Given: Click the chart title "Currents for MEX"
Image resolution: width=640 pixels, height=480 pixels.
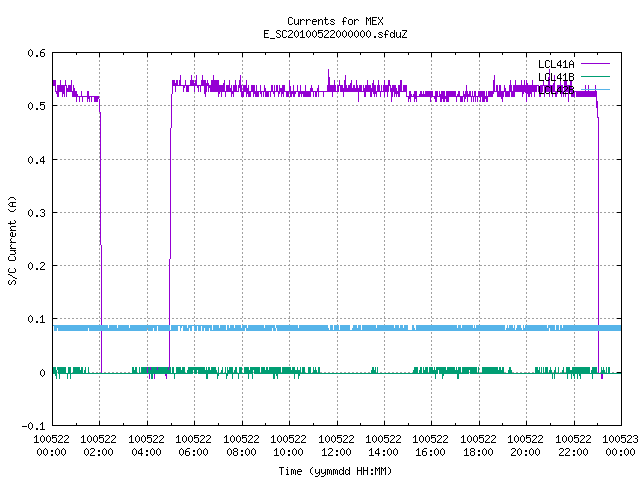Looking at the screenshot, I should 335,21.
